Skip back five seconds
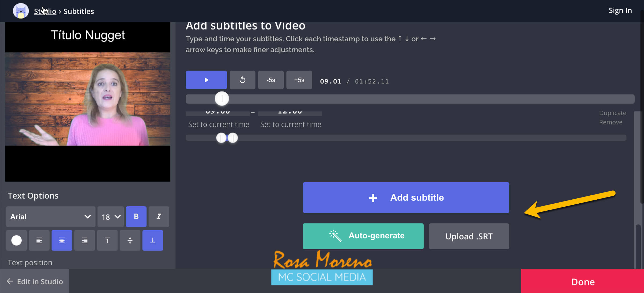 point(270,80)
